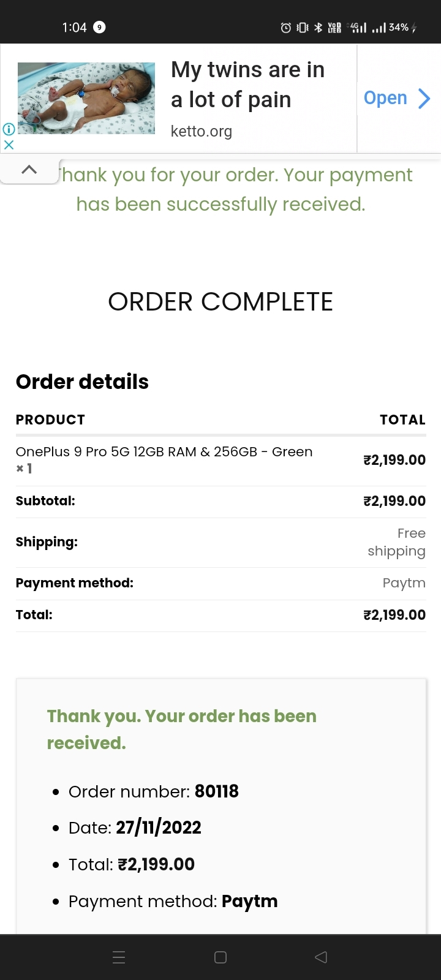Tap the notification count badge
The height and width of the screenshot is (980, 441).
click(99, 28)
